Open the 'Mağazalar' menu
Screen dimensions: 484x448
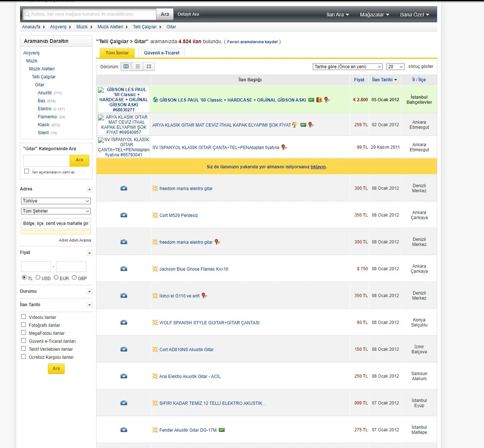pyautogui.click(x=374, y=15)
